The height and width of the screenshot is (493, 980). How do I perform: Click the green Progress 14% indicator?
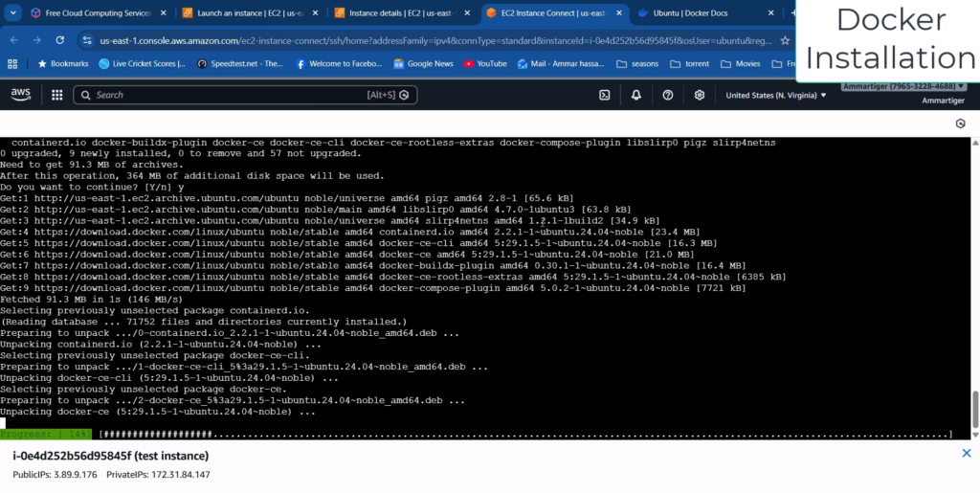(x=46, y=435)
